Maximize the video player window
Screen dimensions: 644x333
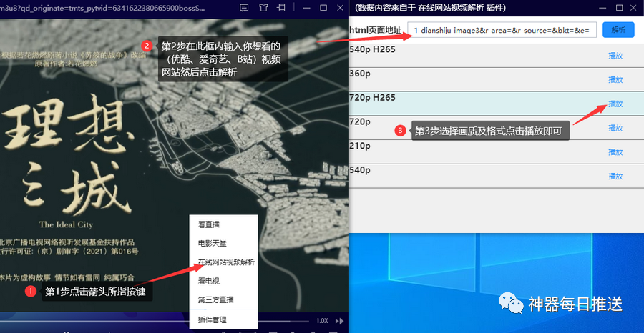tap(323, 7)
